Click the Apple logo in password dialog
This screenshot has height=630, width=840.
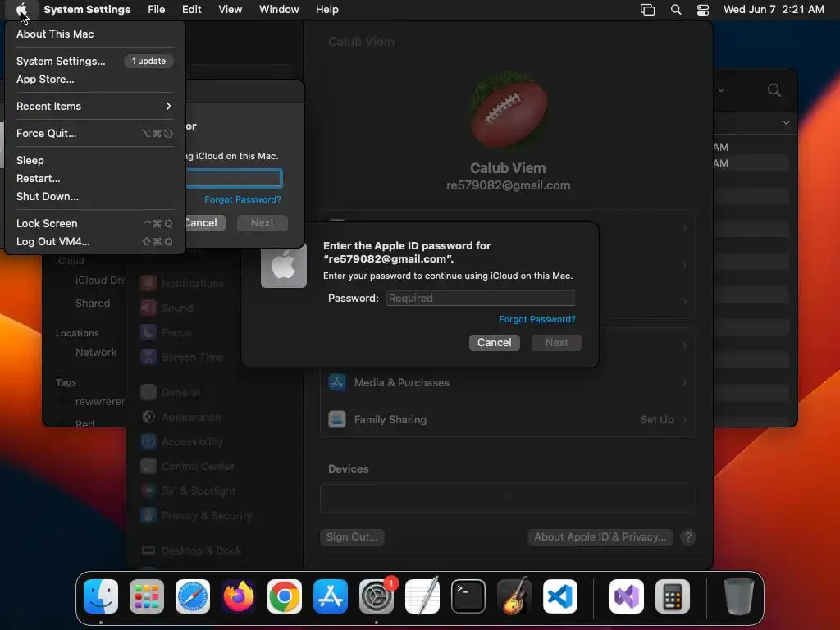283,265
